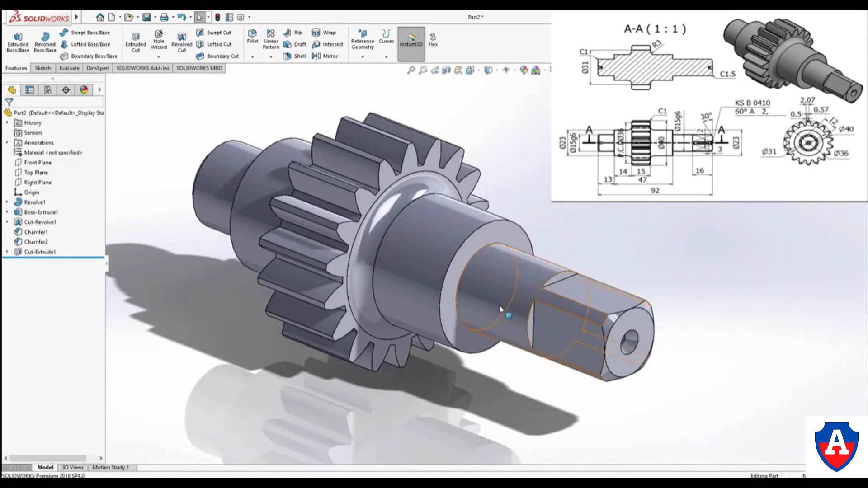Click the Intersect tool
The height and width of the screenshot is (488, 868).
point(328,44)
